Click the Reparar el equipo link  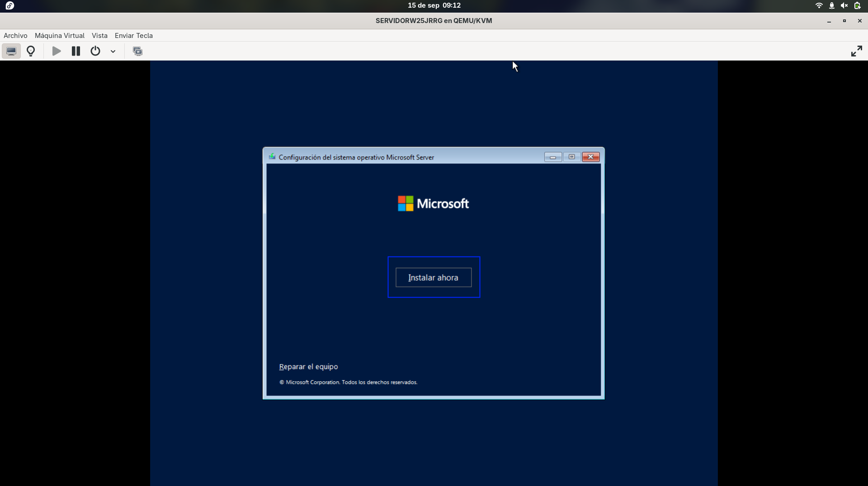tap(308, 367)
